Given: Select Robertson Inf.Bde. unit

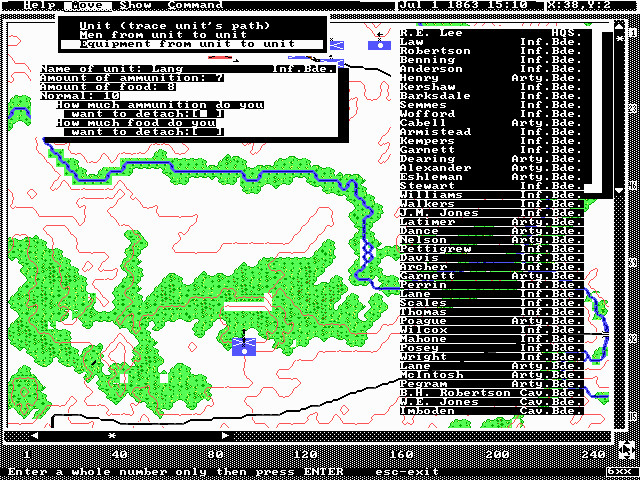Looking at the screenshot, I should click(x=491, y=51).
